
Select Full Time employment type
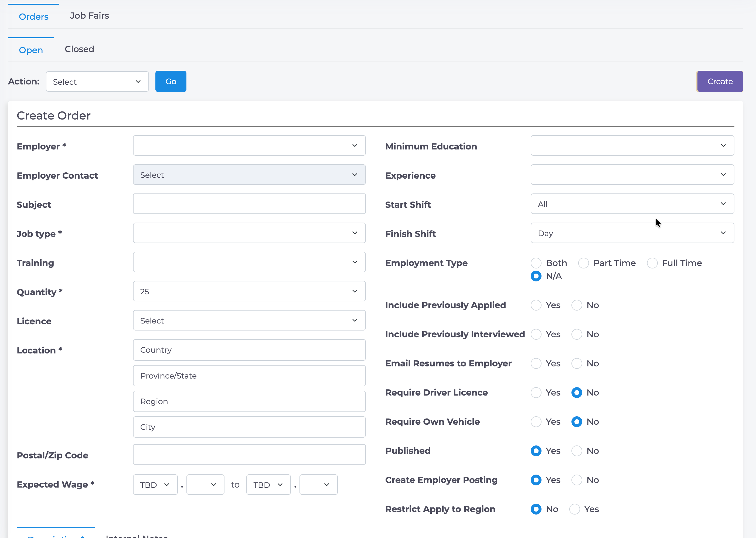click(x=652, y=263)
